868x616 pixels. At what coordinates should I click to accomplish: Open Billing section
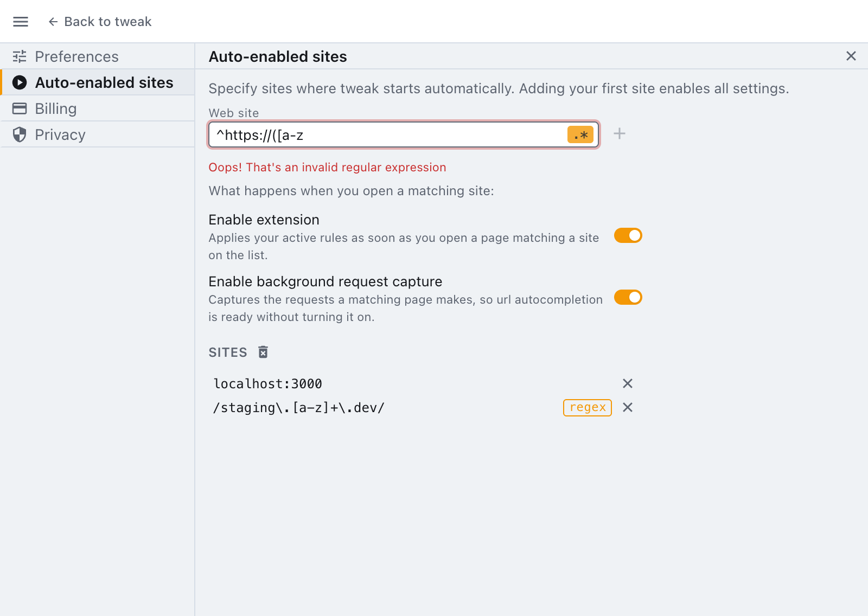tap(97, 108)
